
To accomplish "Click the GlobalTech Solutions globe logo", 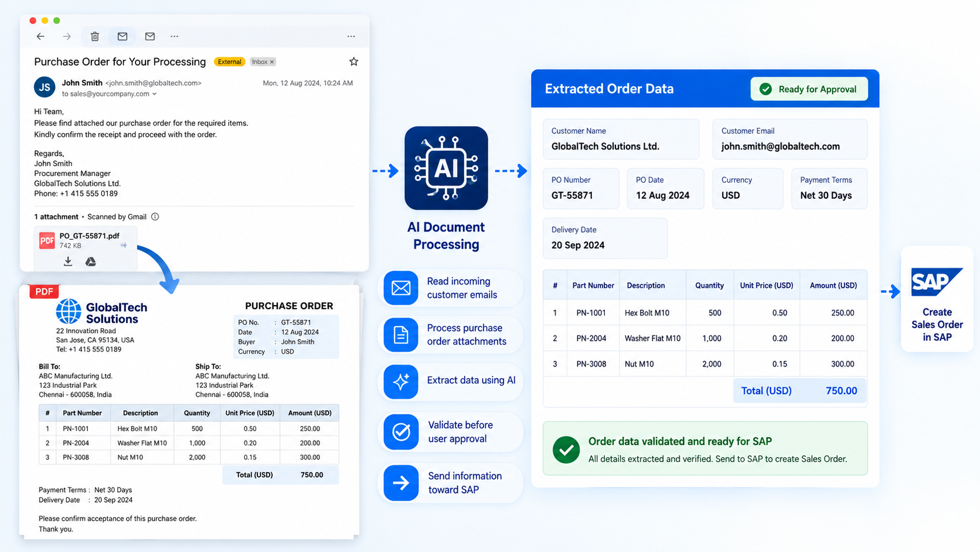I will coord(69,311).
